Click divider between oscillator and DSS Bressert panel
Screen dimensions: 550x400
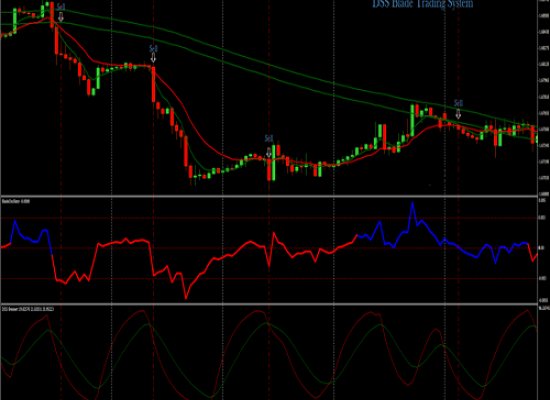point(269,304)
